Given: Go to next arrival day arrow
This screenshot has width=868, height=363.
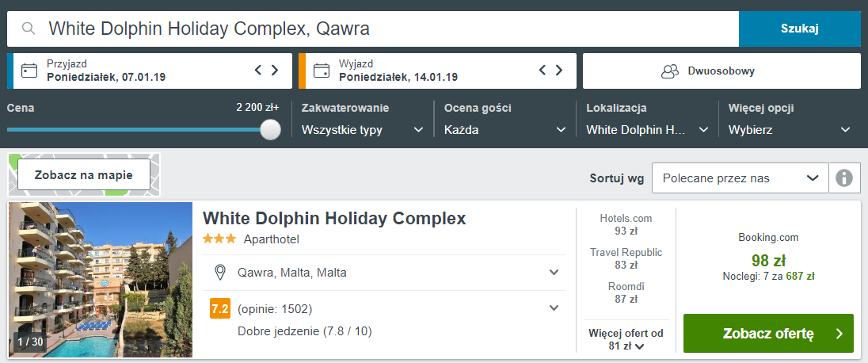Looking at the screenshot, I should 275,71.
